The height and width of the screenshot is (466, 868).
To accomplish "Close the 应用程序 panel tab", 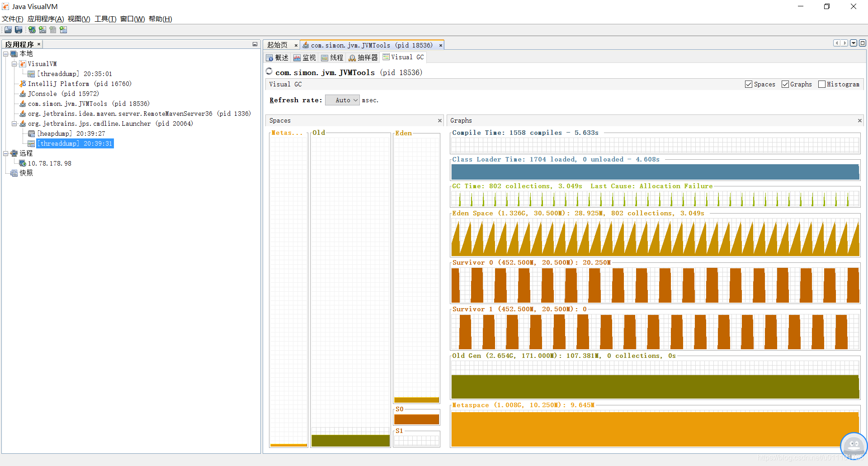I will pyautogui.click(x=39, y=44).
